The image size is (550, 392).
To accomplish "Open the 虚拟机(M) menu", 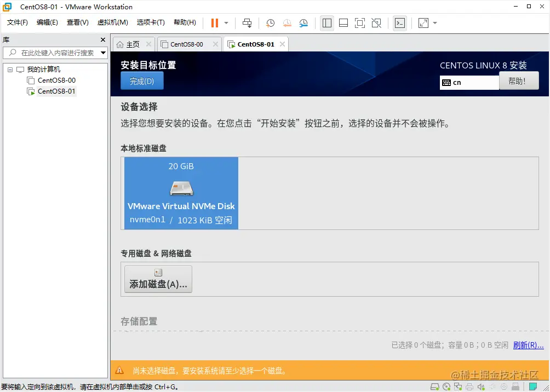I will point(112,22).
